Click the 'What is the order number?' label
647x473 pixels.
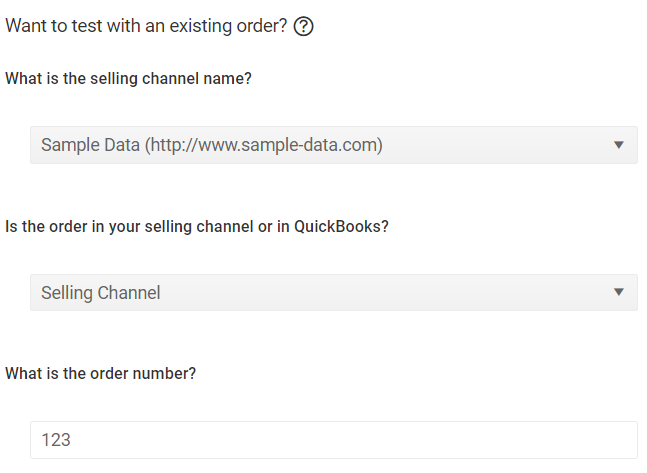point(101,373)
